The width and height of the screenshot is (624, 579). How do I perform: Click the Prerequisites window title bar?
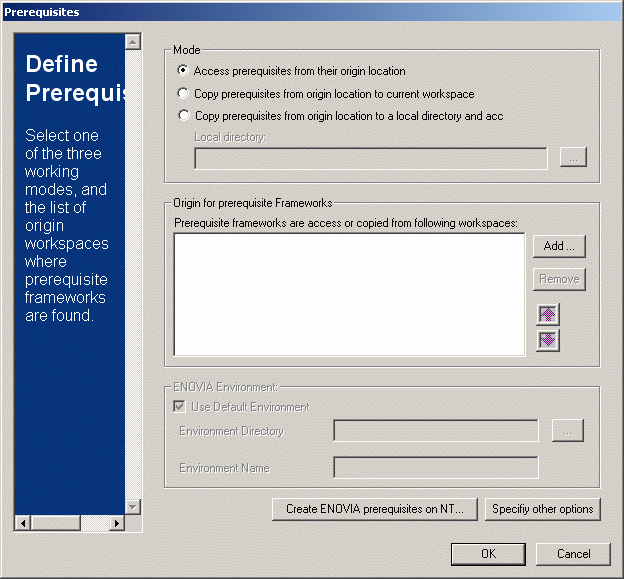click(312, 12)
